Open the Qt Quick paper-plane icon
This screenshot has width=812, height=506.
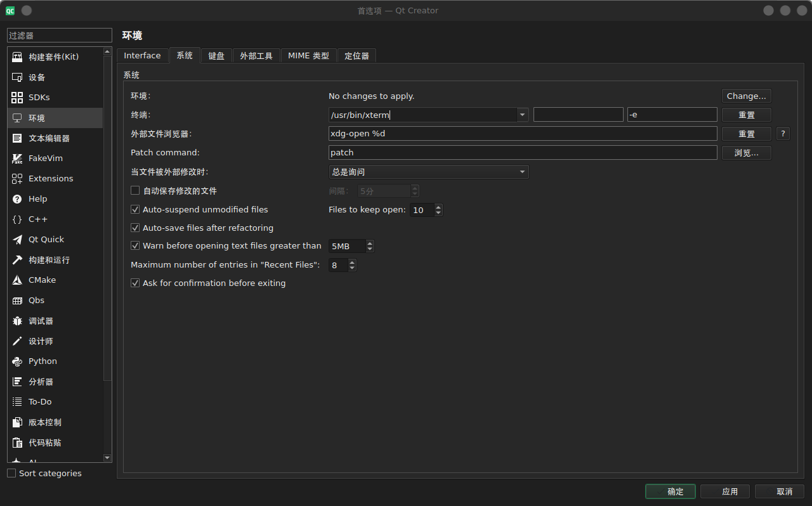17,240
